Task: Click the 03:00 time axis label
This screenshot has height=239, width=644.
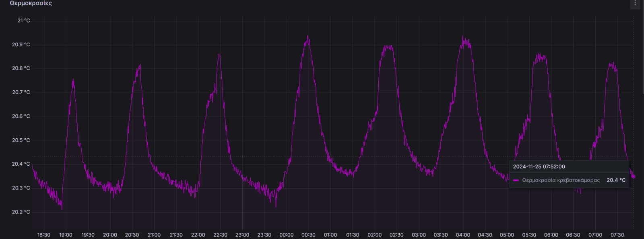Action: coord(419,235)
